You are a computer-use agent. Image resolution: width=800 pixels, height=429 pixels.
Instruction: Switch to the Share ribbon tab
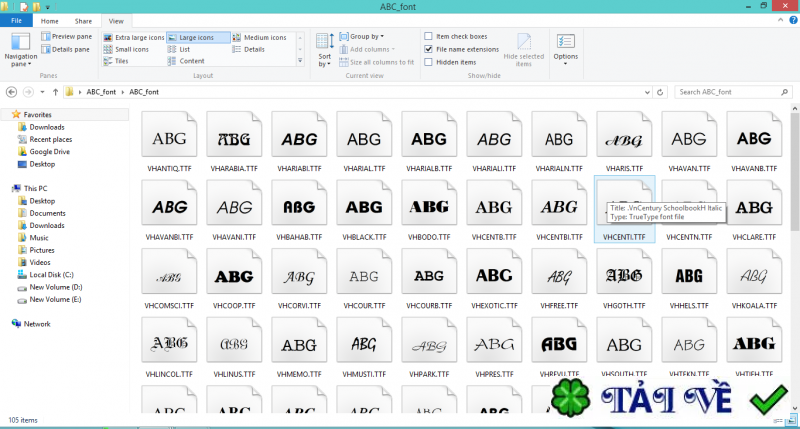tap(83, 20)
